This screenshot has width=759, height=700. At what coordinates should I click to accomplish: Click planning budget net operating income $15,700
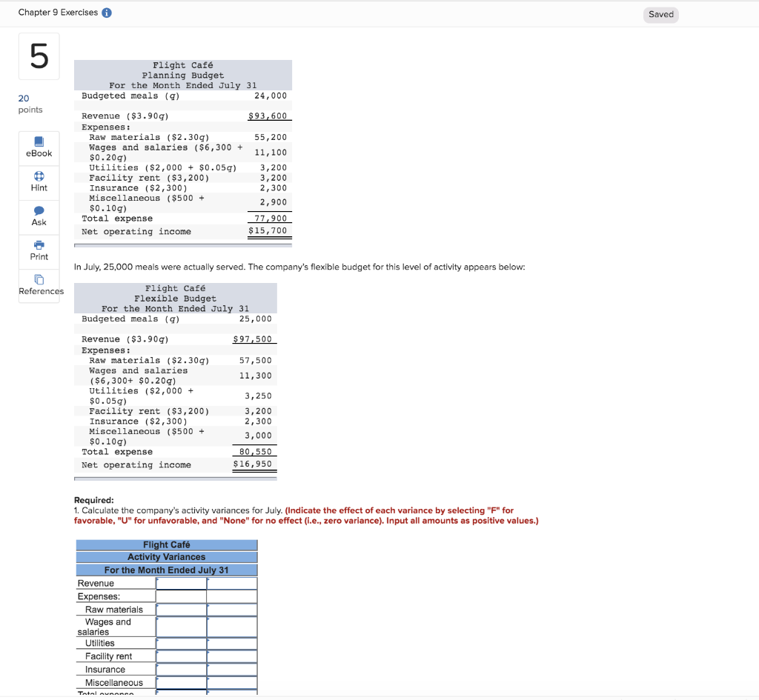(268, 231)
